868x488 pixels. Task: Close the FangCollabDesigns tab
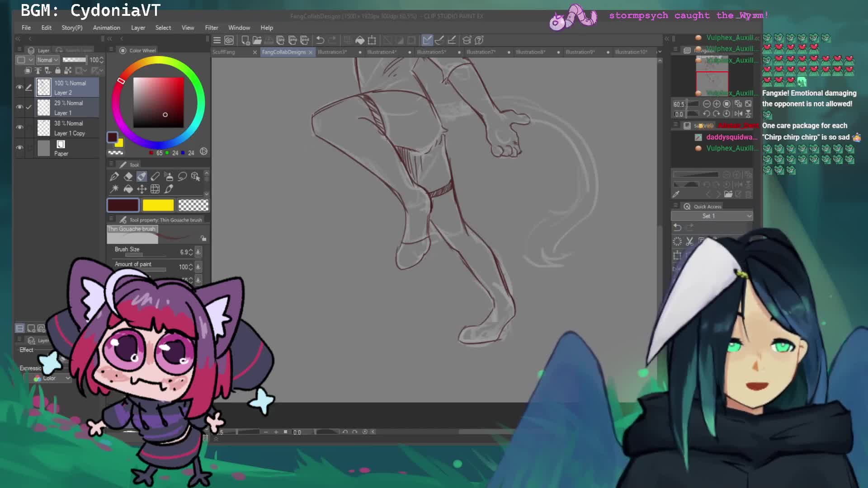(x=311, y=52)
